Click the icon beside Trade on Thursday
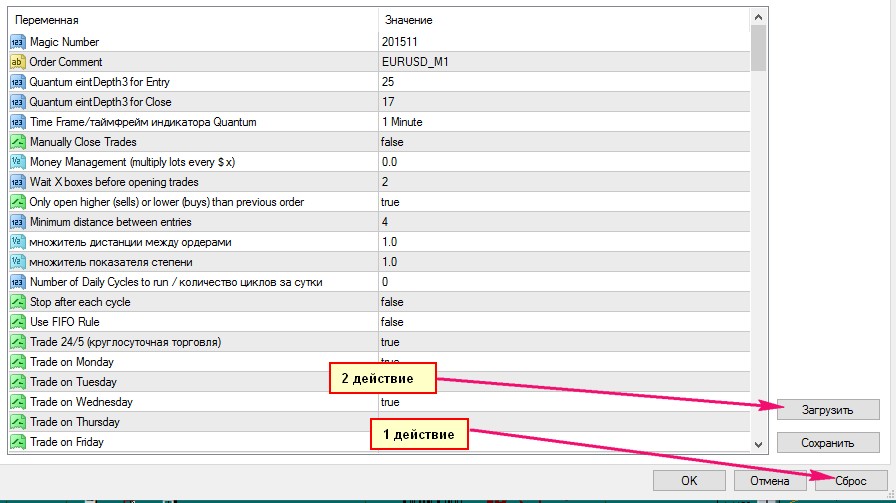 [x=18, y=422]
